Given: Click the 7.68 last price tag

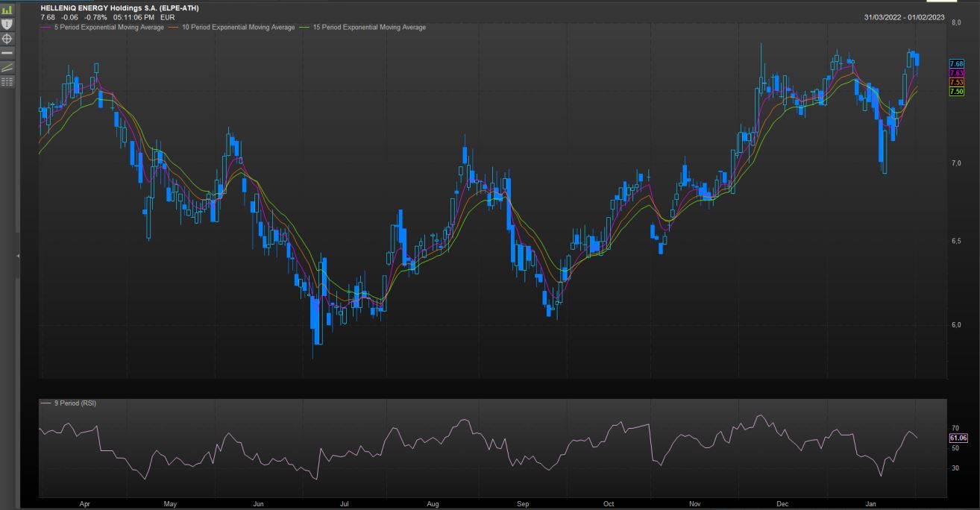Looking at the screenshot, I should point(957,63).
